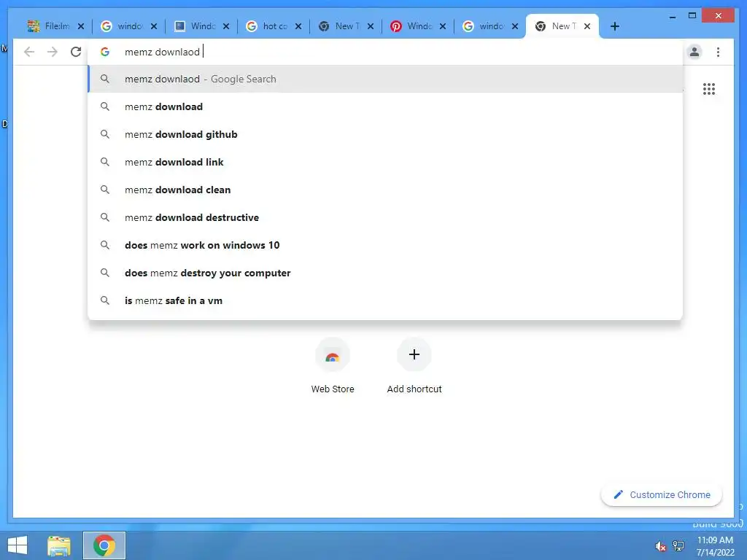The image size is (747, 560).
Task: Click the Add shortcut plus tile
Action: [x=414, y=365]
